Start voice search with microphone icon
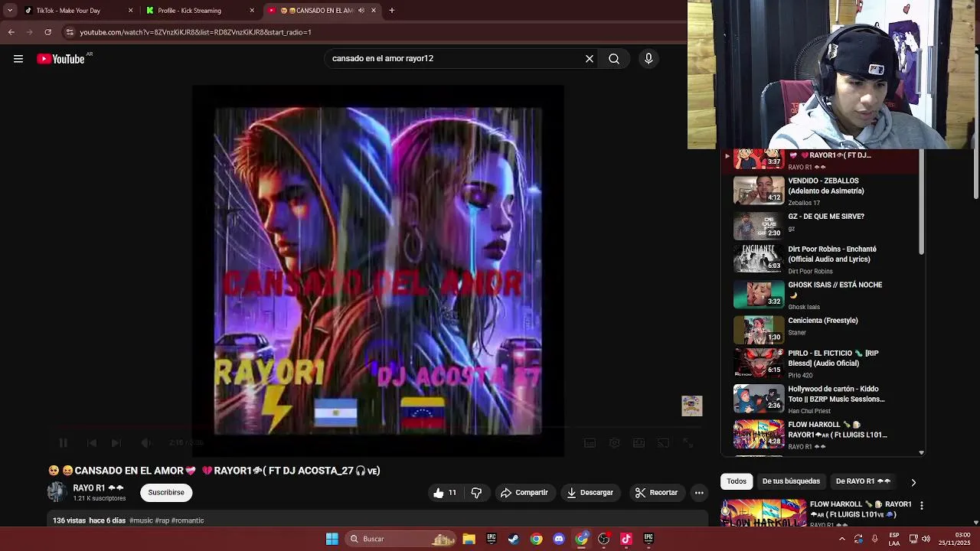This screenshot has height=551, width=980. click(648, 59)
